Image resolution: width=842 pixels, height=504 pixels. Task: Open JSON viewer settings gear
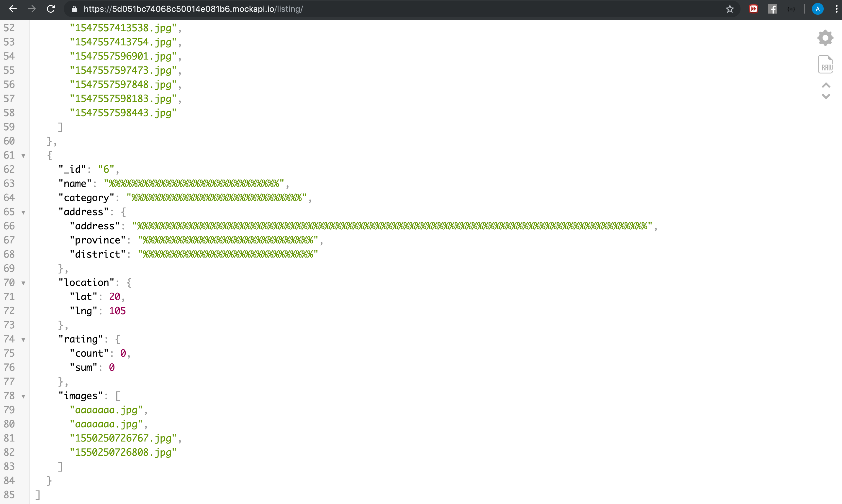(825, 38)
